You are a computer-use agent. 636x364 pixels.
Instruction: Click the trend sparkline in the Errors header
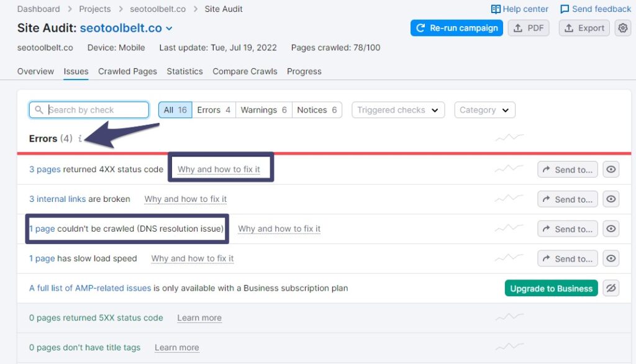(x=509, y=137)
